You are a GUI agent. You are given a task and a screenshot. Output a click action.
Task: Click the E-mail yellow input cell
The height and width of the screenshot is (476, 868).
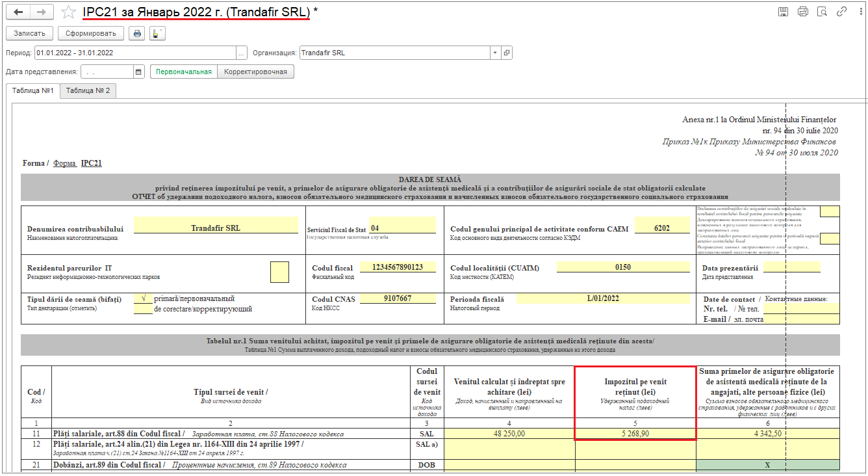pyautogui.click(x=801, y=319)
